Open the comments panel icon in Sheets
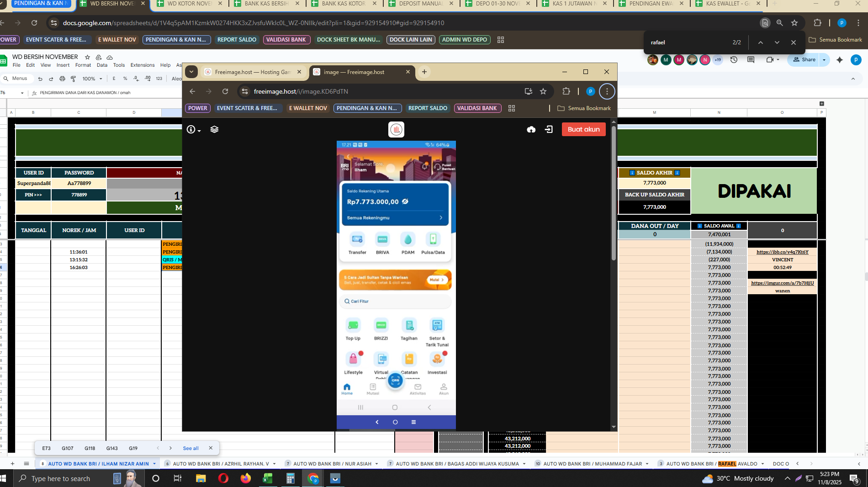This screenshot has height=487, width=868. (751, 60)
